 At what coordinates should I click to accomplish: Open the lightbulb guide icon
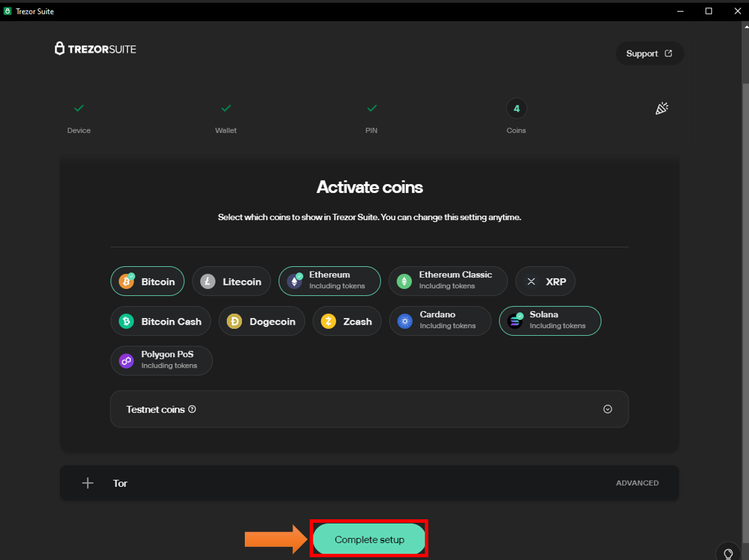(728, 553)
